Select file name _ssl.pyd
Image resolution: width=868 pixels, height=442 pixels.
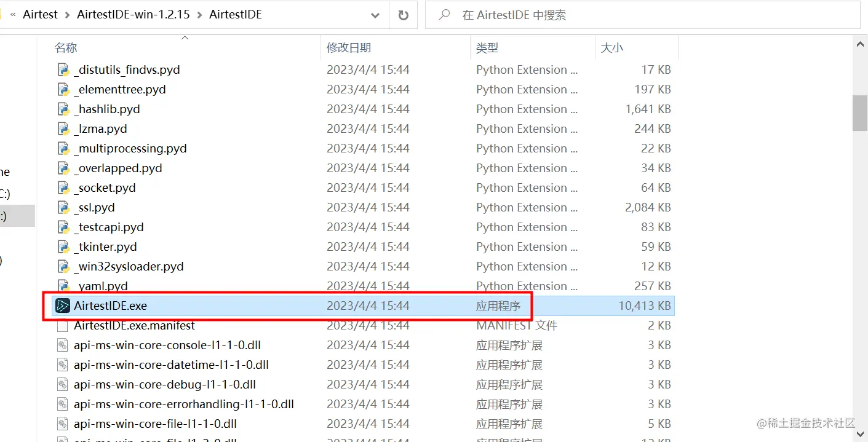(94, 208)
